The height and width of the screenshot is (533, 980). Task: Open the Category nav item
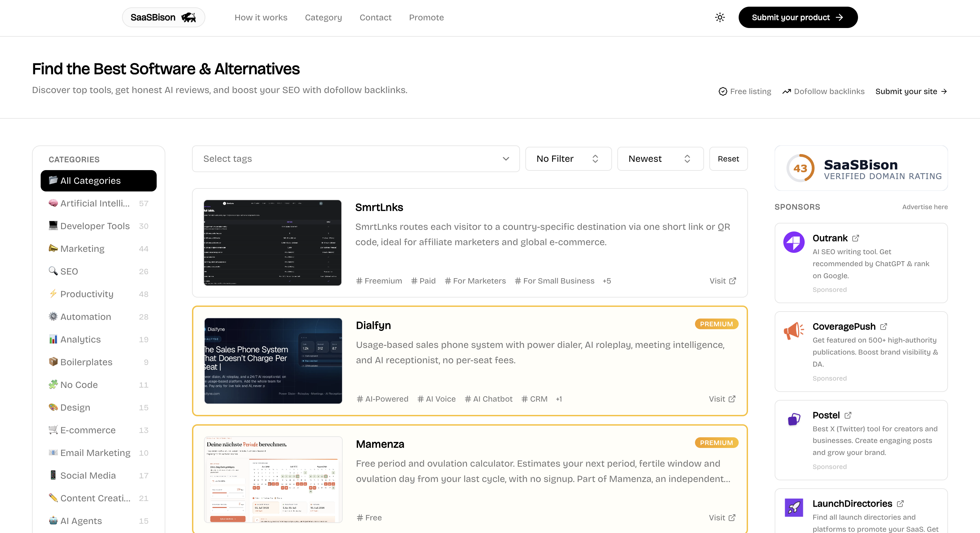click(x=323, y=18)
